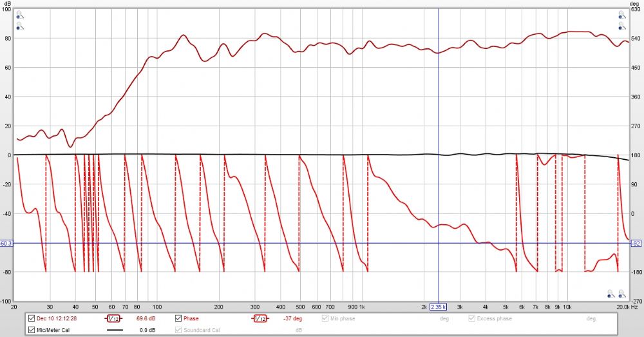Click the -37 deg phase readout
The image size is (644, 337).
(294, 318)
